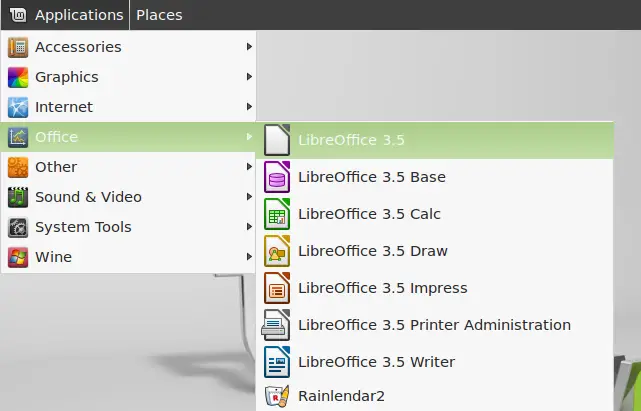This screenshot has width=641, height=411.
Task: Click the Graphics color wheel icon
Action: pos(18,77)
